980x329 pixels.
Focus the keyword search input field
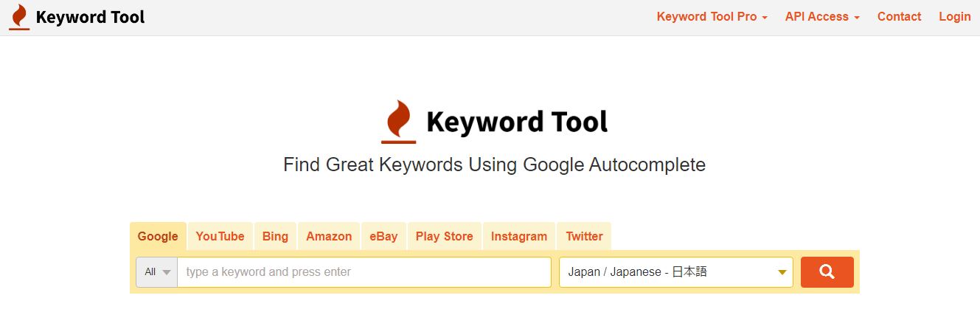pos(364,272)
